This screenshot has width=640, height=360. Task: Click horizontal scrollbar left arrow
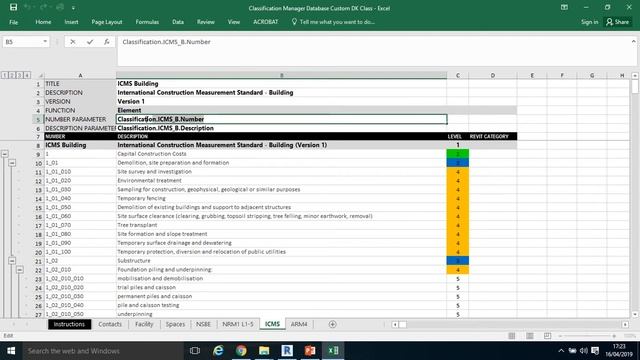[x=395, y=324]
